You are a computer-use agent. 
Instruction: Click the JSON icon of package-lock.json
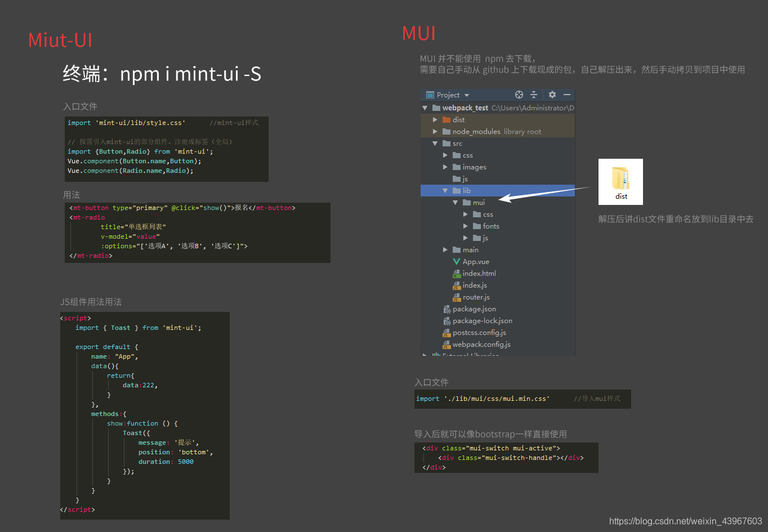(x=447, y=321)
